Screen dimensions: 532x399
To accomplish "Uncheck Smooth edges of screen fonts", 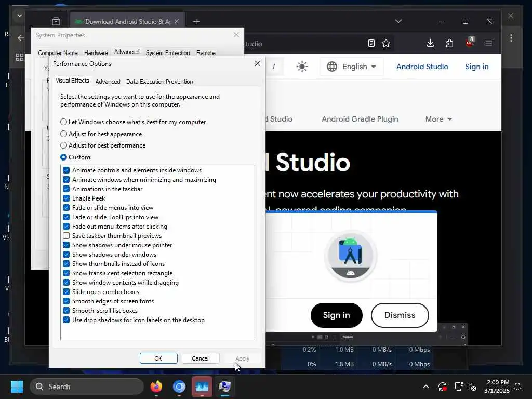I will click(66, 301).
